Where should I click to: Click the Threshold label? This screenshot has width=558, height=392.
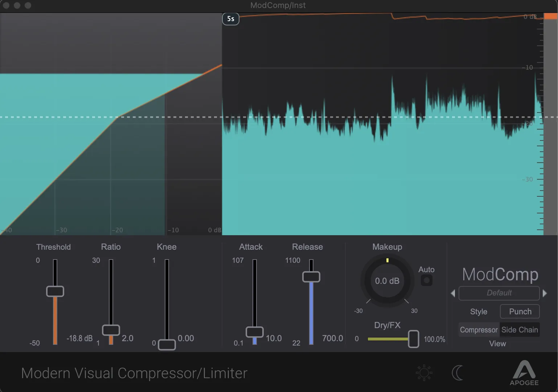tap(53, 247)
